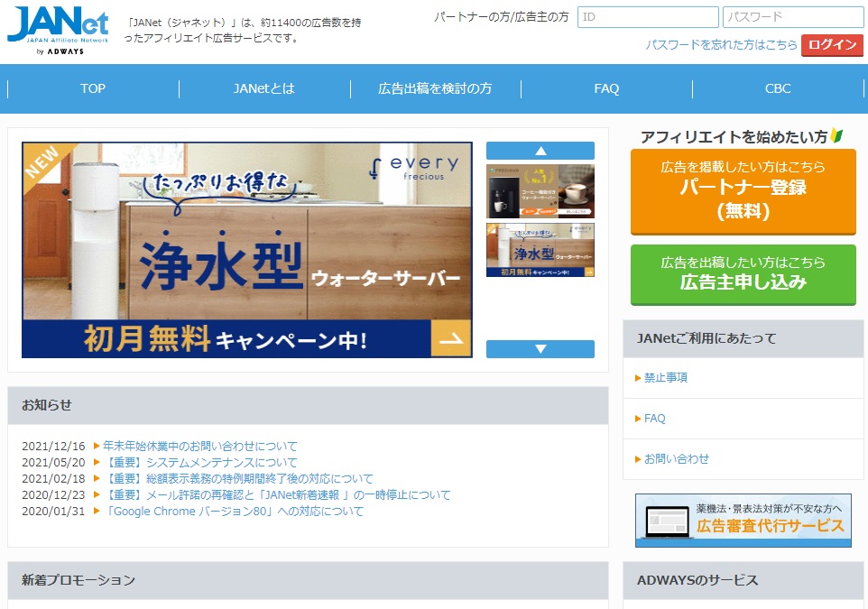
Task: Open 【重要】システムメンテナンスについて notice
Action: (x=199, y=462)
